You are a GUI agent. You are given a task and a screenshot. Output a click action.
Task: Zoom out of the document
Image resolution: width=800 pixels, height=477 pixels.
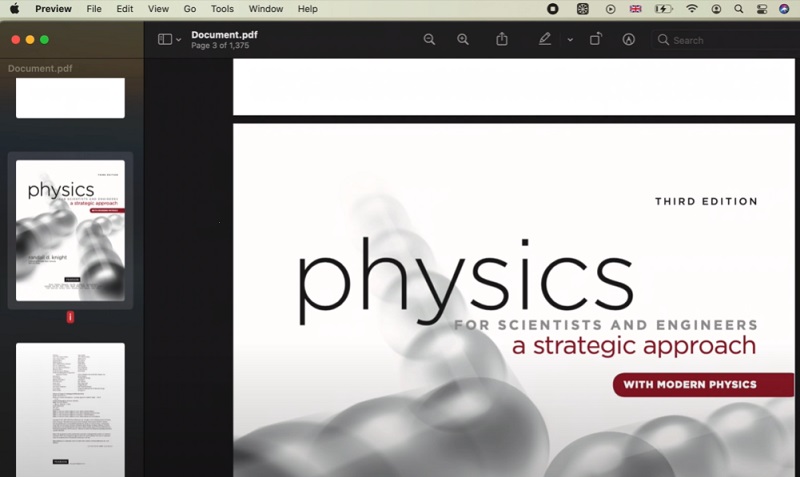[x=429, y=39]
